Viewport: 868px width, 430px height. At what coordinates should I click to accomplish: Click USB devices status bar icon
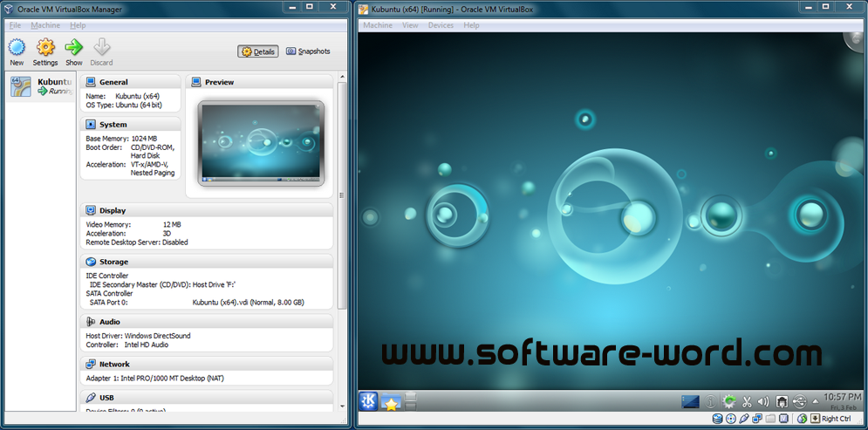(744, 419)
